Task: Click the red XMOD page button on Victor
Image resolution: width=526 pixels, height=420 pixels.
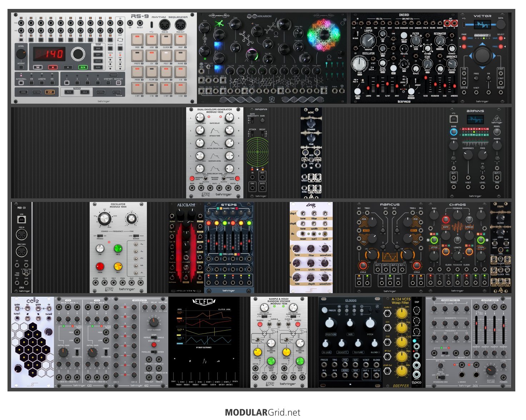Action: click(464, 38)
